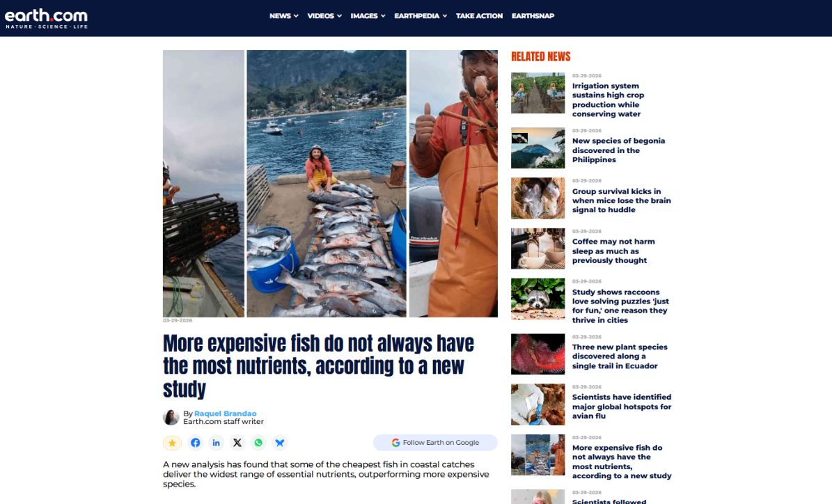Click the main fishing article photo
The width and height of the screenshot is (832, 504).
pos(330,184)
